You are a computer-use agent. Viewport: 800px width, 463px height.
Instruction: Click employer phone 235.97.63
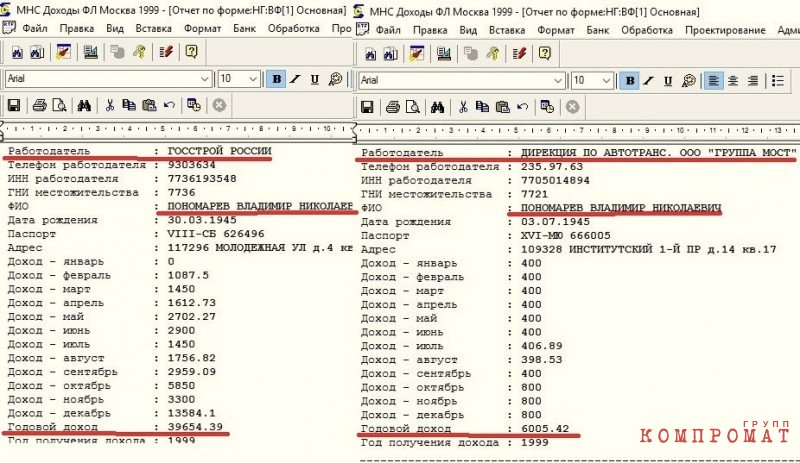pyautogui.click(x=552, y=166)
